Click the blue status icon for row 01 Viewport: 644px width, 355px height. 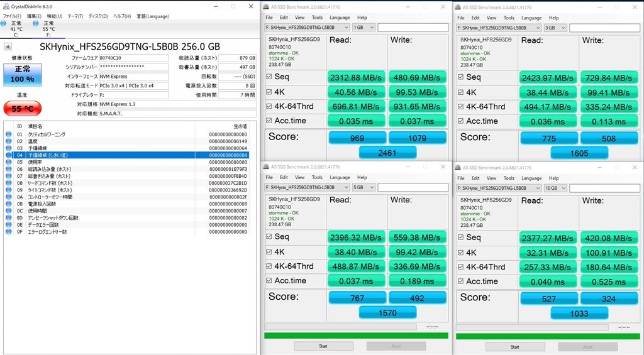click(x=9, y=134)
